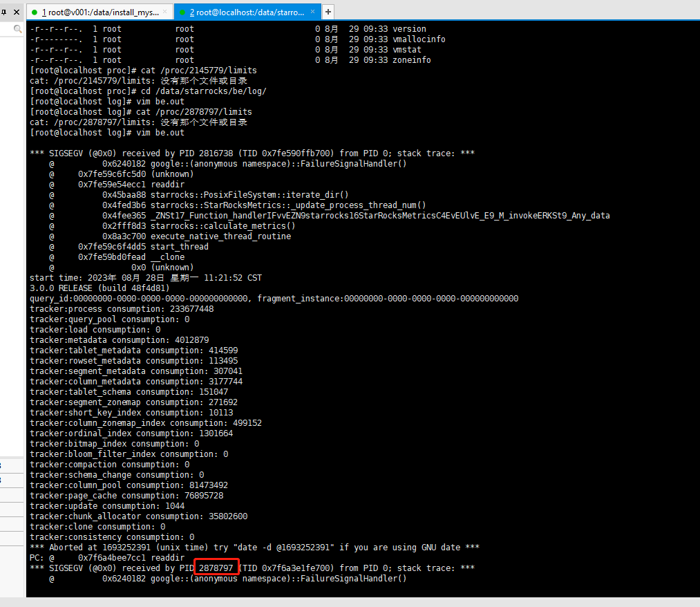Image resolution: width=700 pixels, height=607 pixels.
Task: Click the 'tracker:page_cache consumption: 76895728' line
Action: pos(126,496)
